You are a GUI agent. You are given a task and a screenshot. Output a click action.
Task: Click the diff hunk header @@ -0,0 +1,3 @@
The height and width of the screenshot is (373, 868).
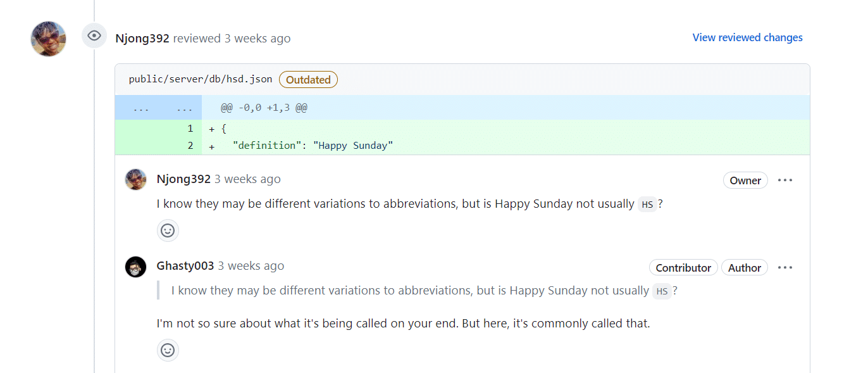pos(264,108)
